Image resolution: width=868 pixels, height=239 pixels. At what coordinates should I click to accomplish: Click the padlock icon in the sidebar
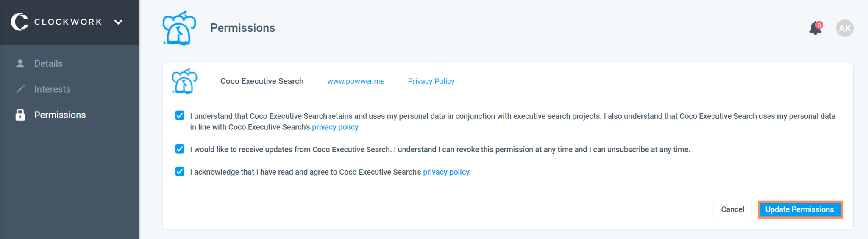(x=20, y=115)
